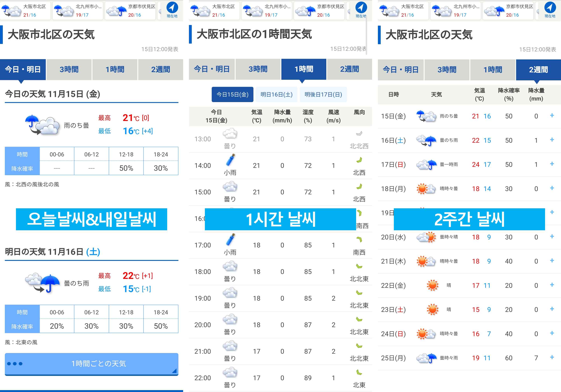The image size is (561, 392).
Task: Select the 明日16日(土) date option
Action: pos(276,95)
